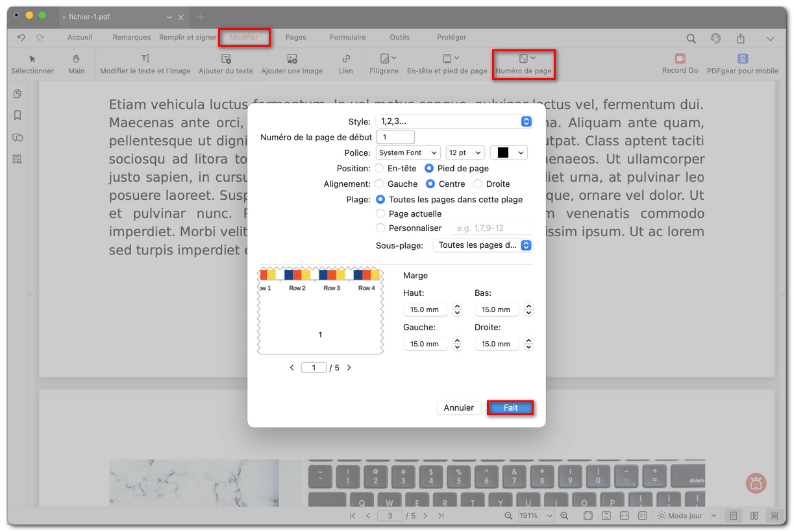The height and width of the screenshot is (532, 794).
Task: Confirm with the Fait button
Action: click(x=510, y=407)
